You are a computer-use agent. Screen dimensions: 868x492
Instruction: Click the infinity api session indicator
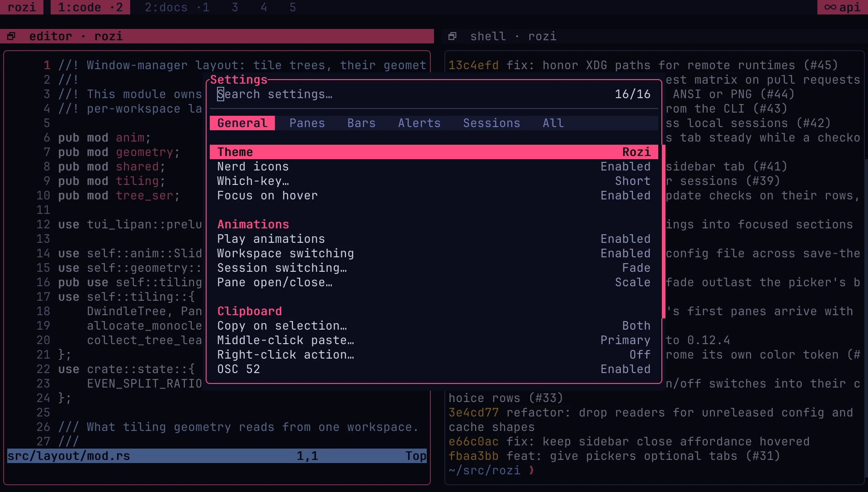843,7
